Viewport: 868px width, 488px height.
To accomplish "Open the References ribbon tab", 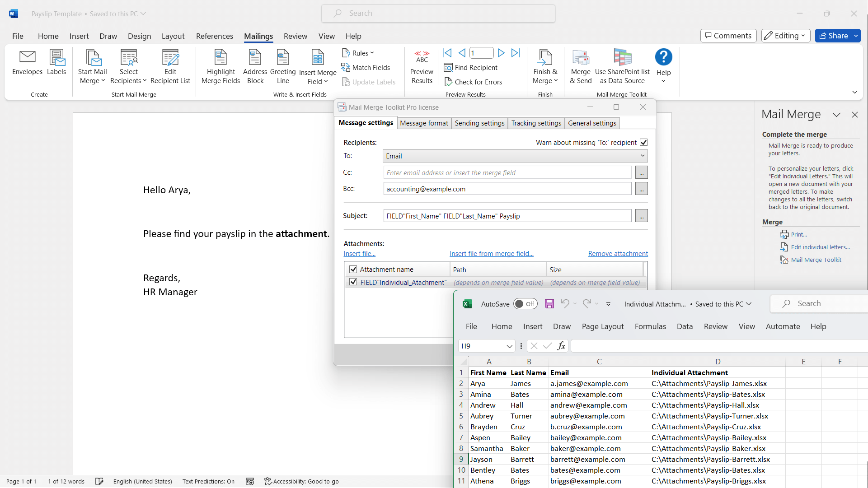I will (215, 36).
